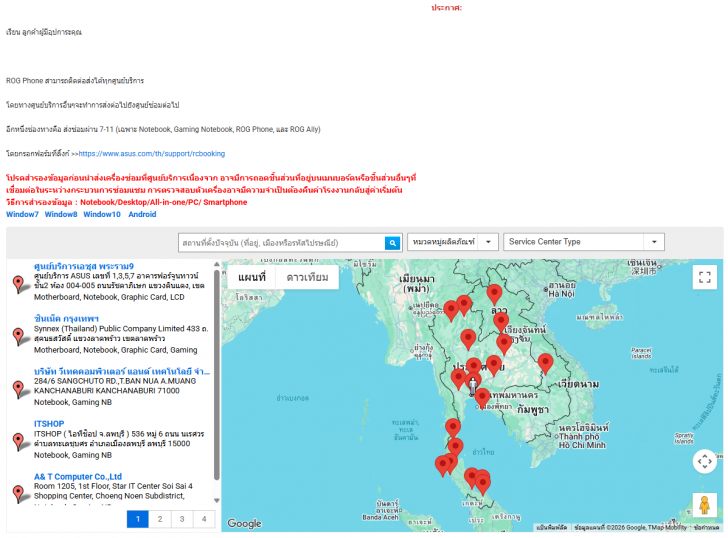
Task: Click 'KANCHANABURI KANCHANABURI 71000' address text
Action: (107, 391)
